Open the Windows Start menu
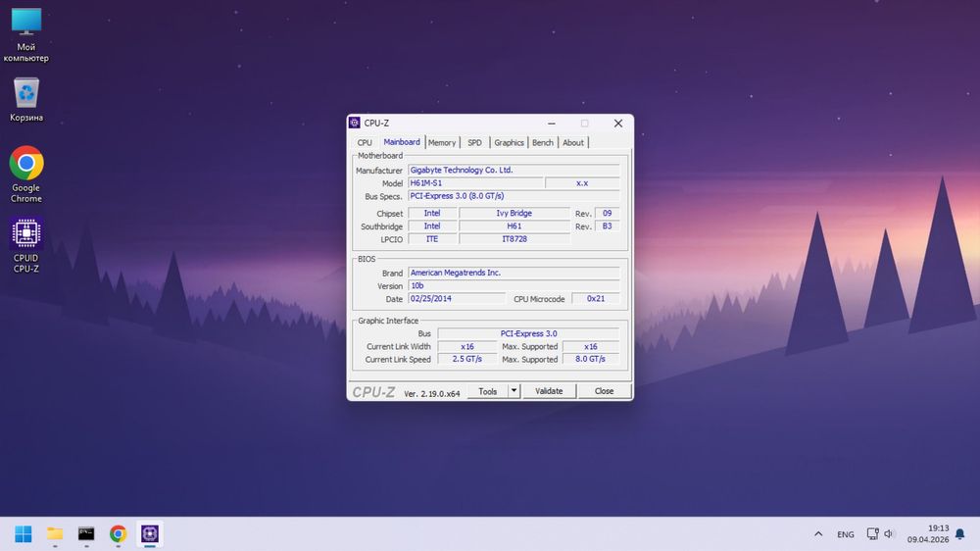The image size is (980, 551). tap(24, 533)
